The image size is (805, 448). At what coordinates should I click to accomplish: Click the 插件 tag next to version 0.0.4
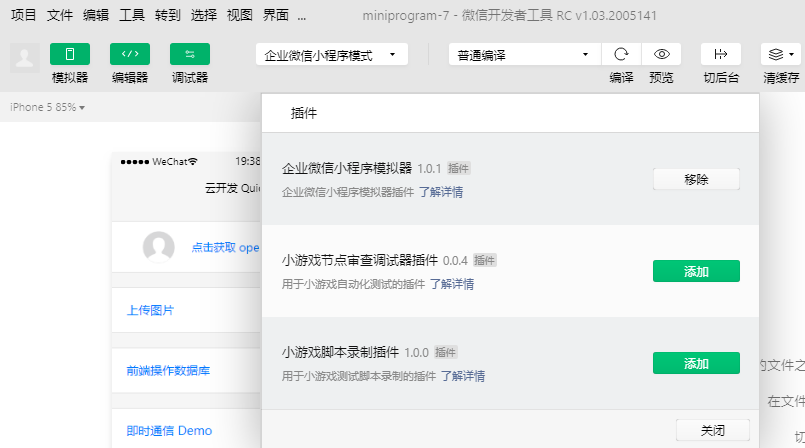point(484,260)
